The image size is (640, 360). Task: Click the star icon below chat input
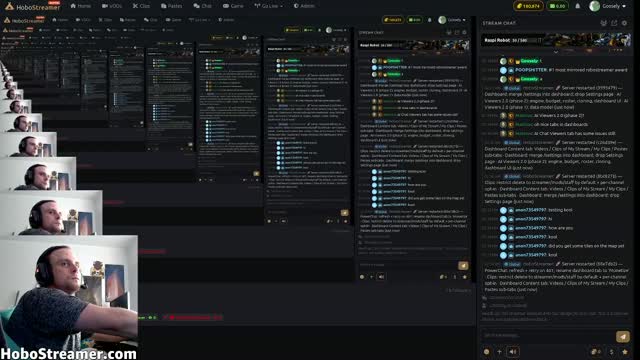click(624, 351)
